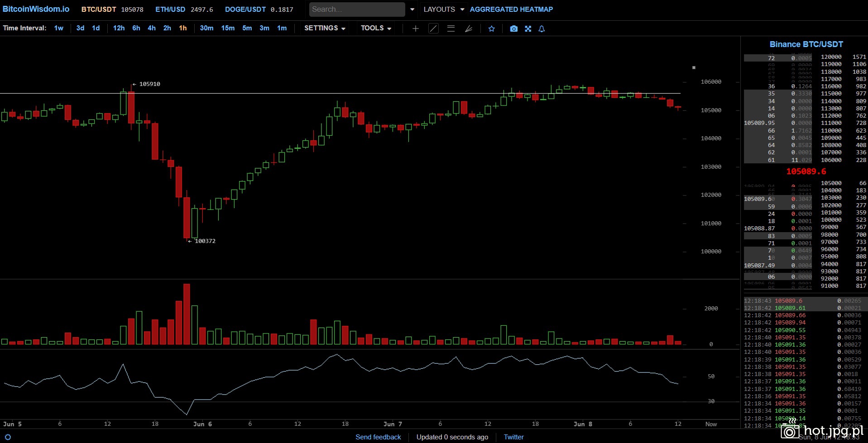Image resolution: width=868 pixels, height=443 pixels.
Task: Choose the 15m time interval
Action: [x=228, y=28]
